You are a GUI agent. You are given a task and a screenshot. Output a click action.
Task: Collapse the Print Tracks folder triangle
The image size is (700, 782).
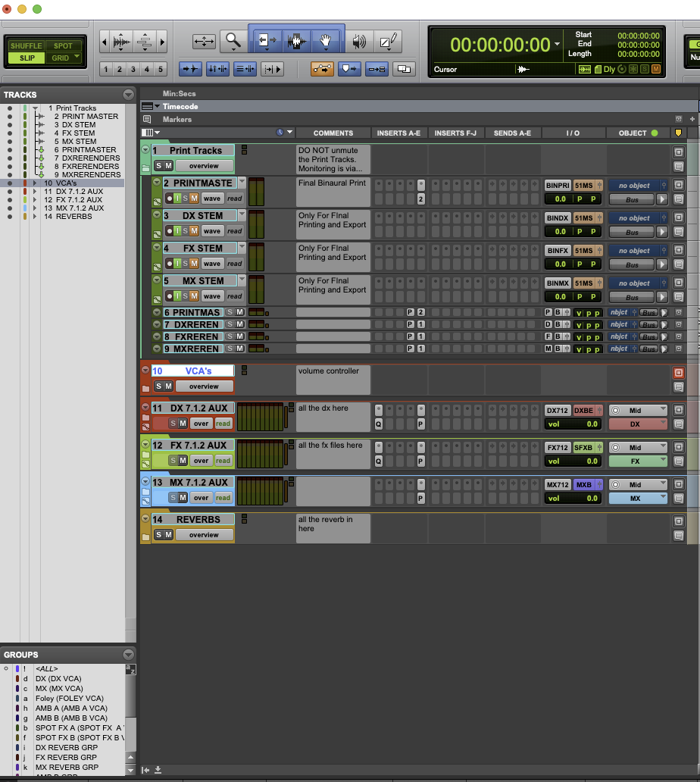146,150
